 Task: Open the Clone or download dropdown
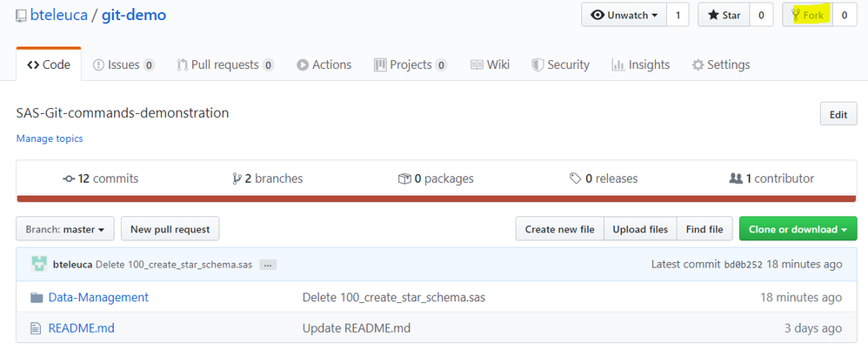click(x=798, y=229)
